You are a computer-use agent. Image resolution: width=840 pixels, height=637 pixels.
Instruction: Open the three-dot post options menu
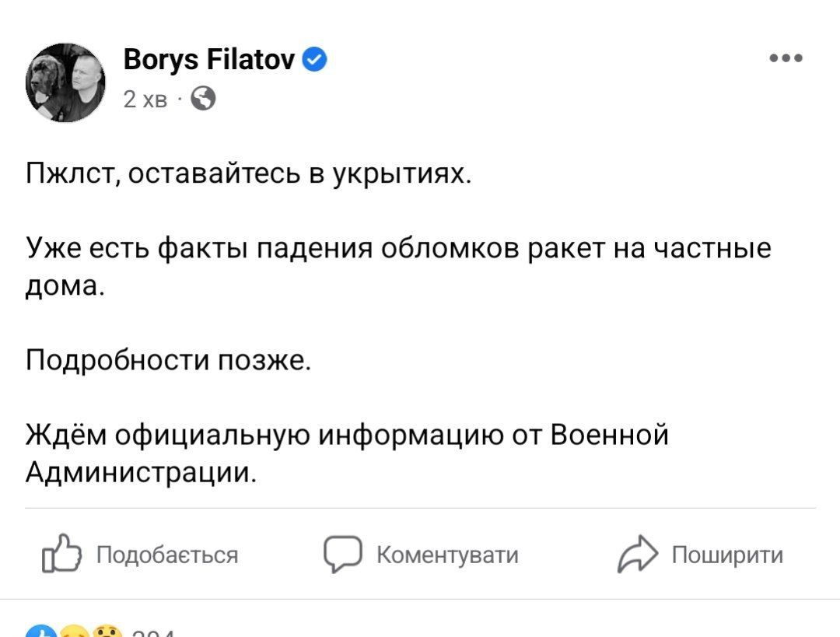click(786, 59)
